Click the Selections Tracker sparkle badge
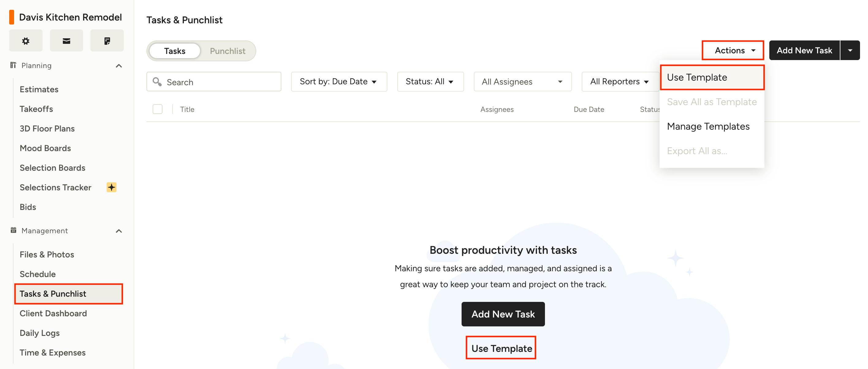The image size is (868, 369). click(112, 187)
